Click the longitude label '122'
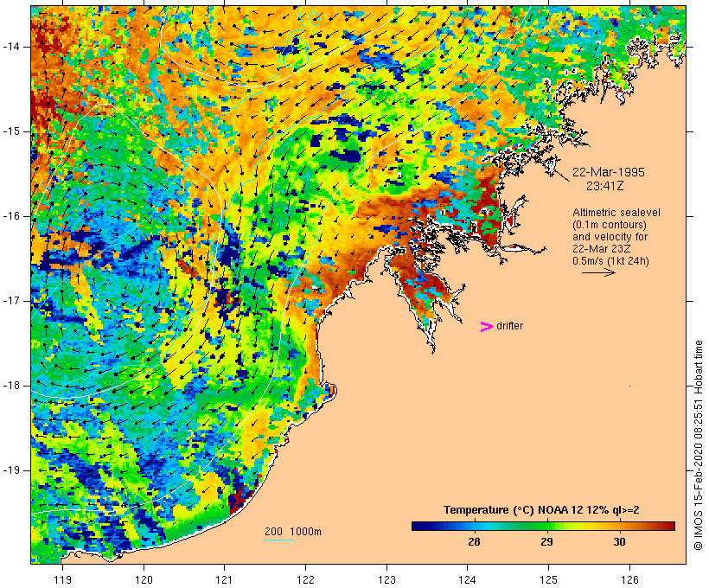The width and height of the screenshot is (709, 588). click(x=306, y=579)
